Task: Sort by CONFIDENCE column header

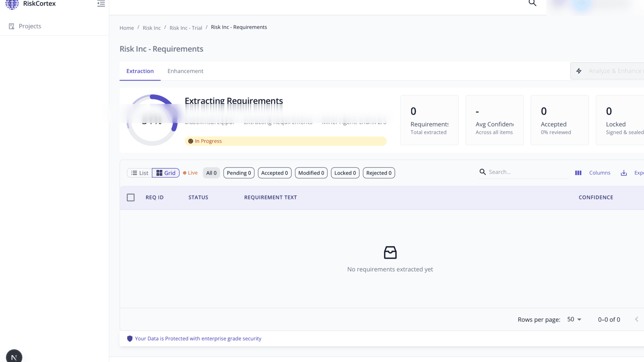Action: coord(596,197)
